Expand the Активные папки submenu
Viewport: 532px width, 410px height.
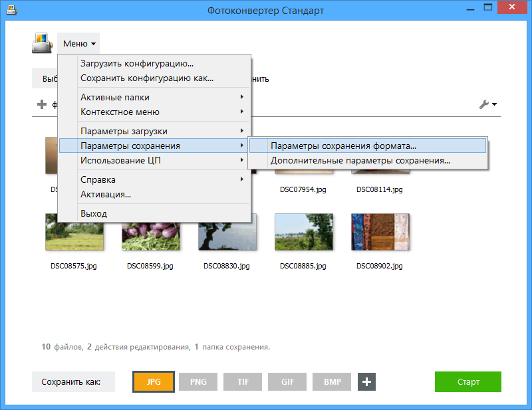(154, 97)
